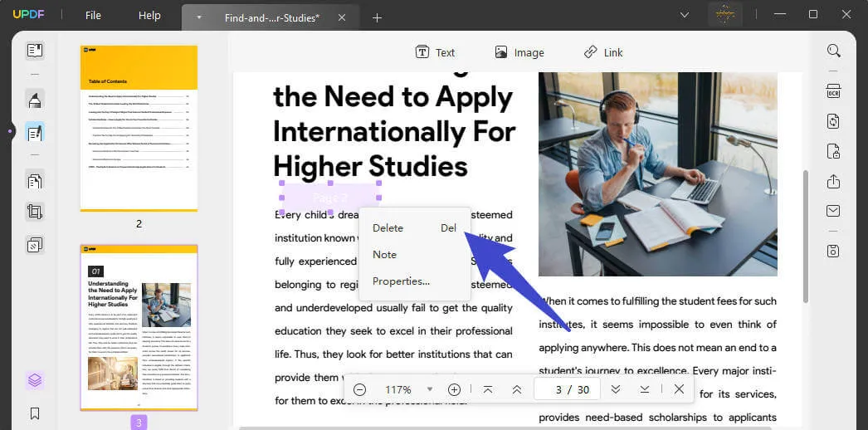Open the Organize Pages tool

[x=34, y=180]
